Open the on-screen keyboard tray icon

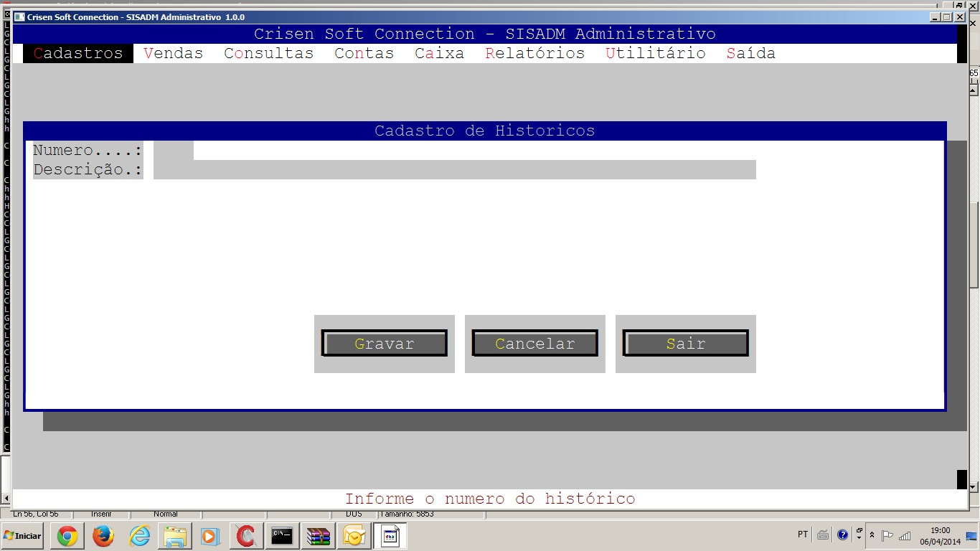coord(823,534)
